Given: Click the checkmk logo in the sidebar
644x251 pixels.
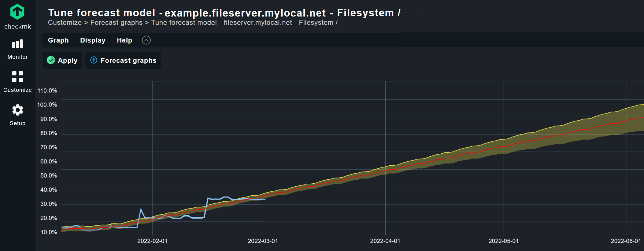Looking at the screenshot, I should pyautogui.click(x=17, y=13).
